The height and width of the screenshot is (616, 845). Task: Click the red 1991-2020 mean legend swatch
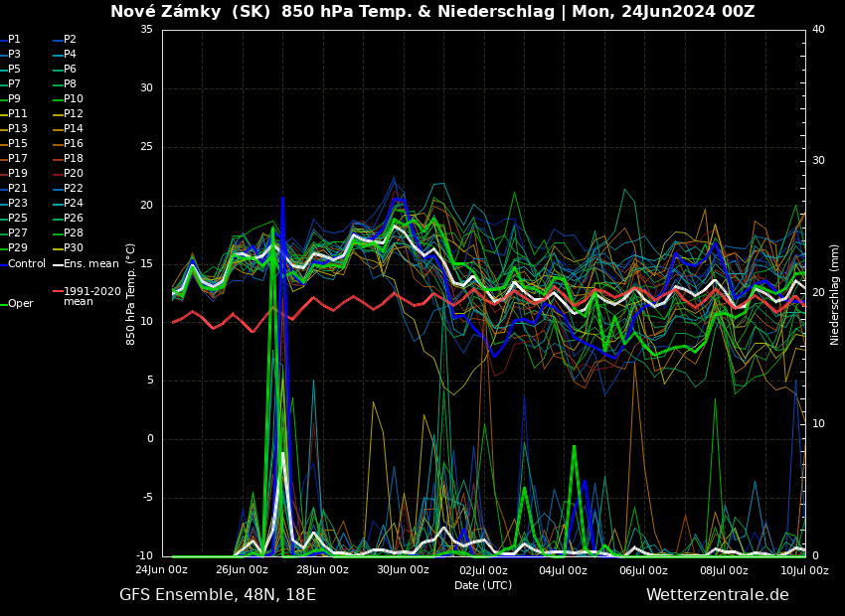point(58,292)
